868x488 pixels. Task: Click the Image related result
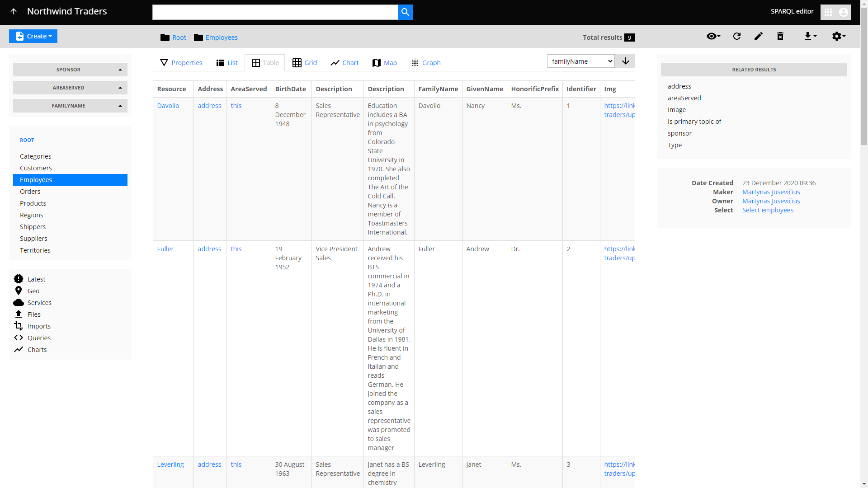(x=677, y=110)
